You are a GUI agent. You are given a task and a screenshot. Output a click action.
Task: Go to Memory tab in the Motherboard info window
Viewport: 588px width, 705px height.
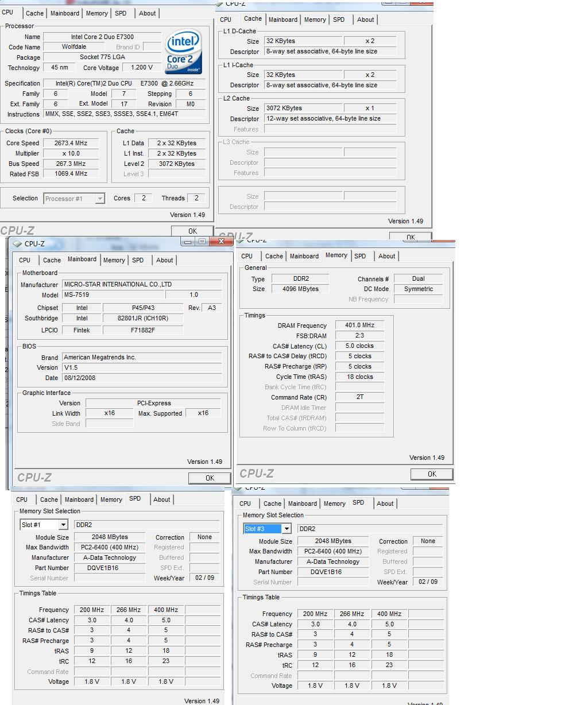pos(114,260)
